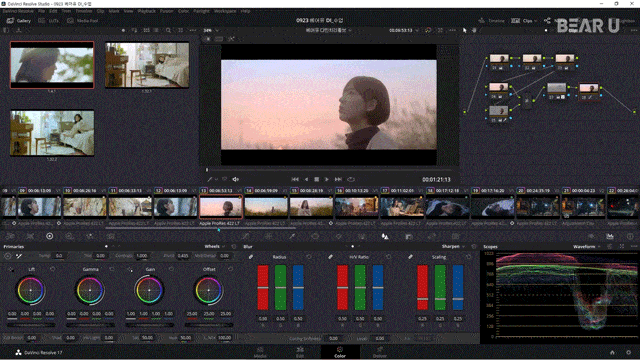Switch to the Edit page tab
The height and width of the screenshot is (360, 640).
300,352
